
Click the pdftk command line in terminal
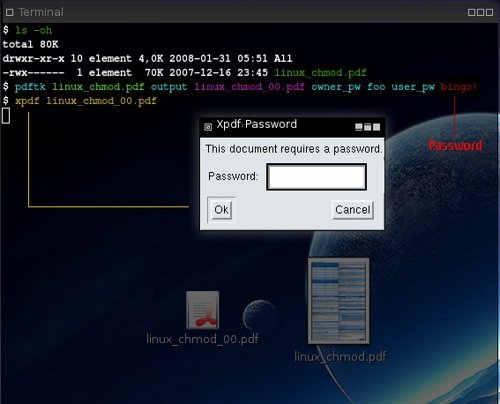240,87
